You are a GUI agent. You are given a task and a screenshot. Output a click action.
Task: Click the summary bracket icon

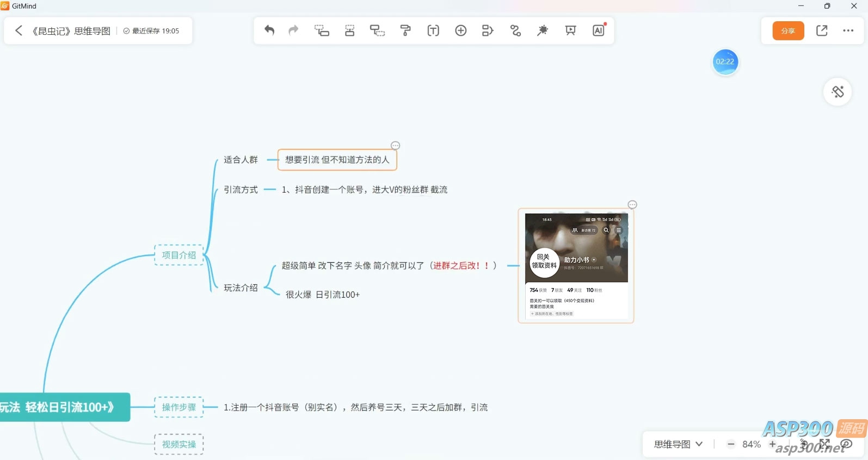click(x=488, y=30)
